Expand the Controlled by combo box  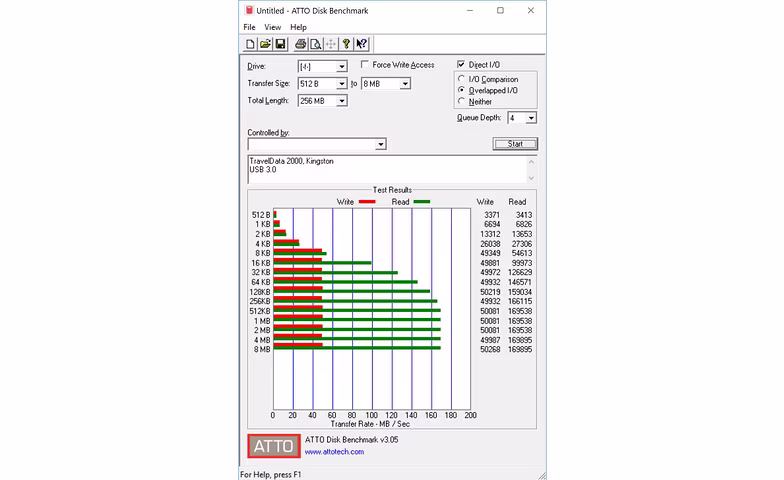(x=380, y=144)
